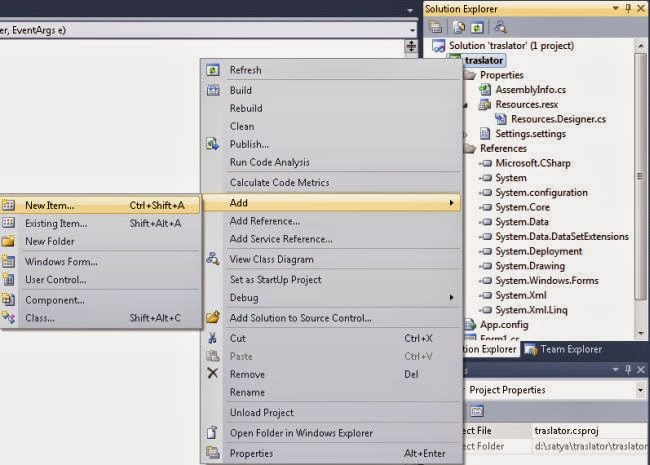Click Solution Explorer Properties toolbar icon

click(436, 27)
